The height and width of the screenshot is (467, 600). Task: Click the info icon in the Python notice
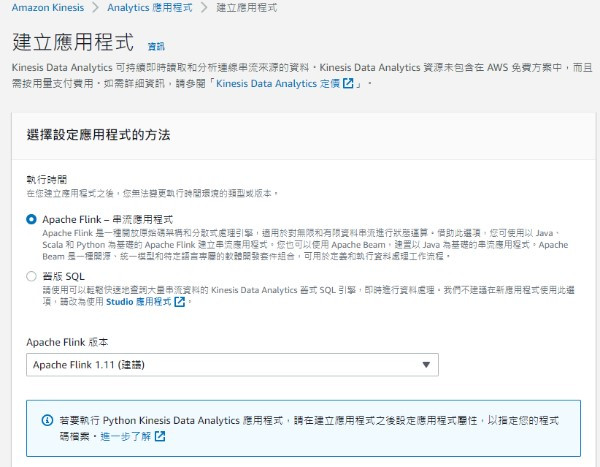[x=47, y=420]
